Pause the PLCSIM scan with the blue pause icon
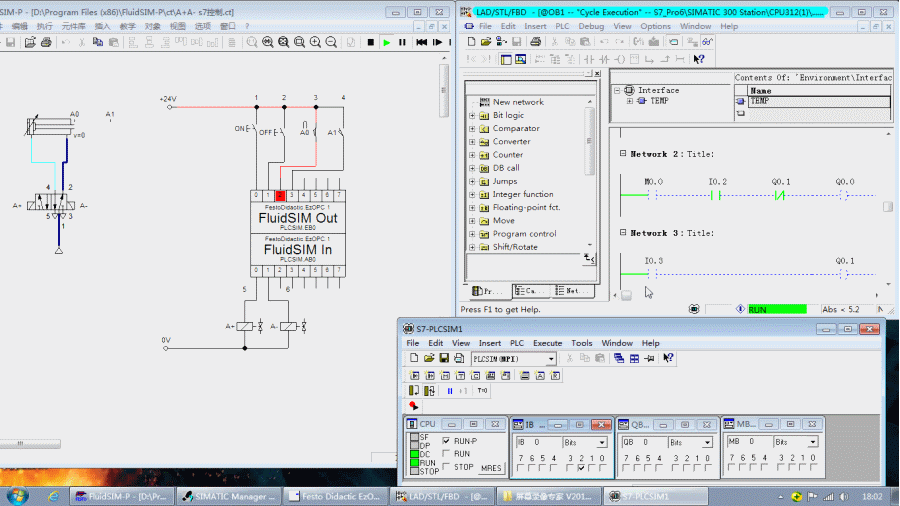The width and height of the screenshot is (900, 506). (450, 391)
